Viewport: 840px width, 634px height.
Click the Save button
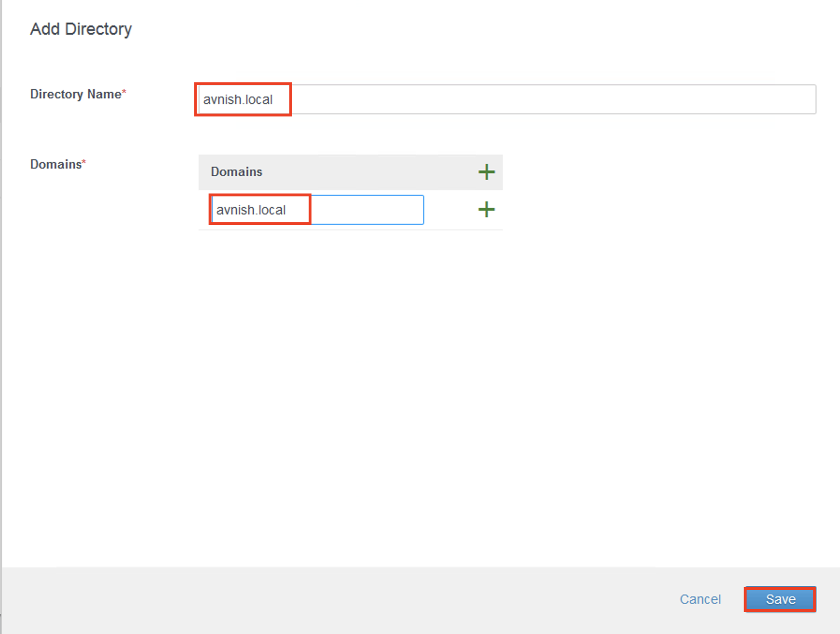[780, 599]
